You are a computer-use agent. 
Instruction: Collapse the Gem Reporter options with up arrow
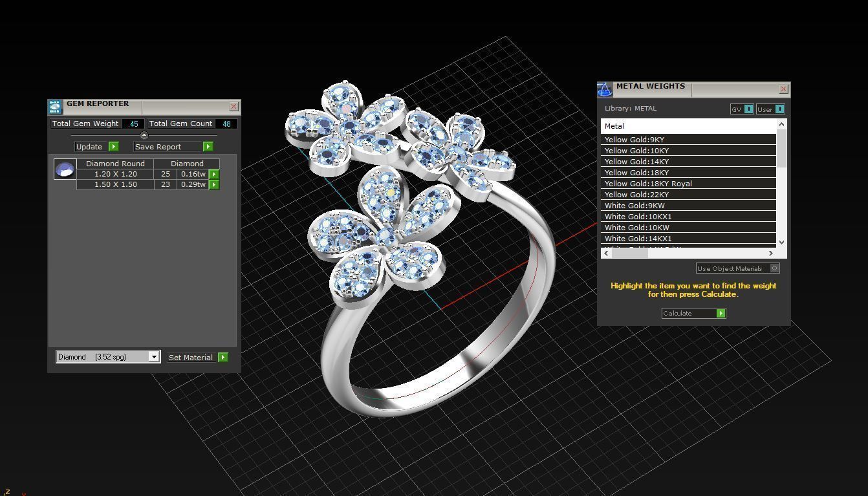click(144, 135)
